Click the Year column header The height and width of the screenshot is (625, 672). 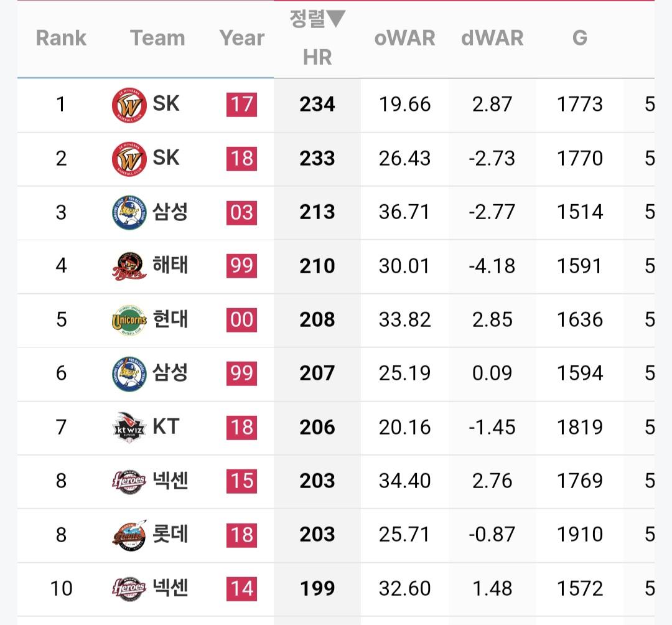pyautogui.click(x=241, y=38)
